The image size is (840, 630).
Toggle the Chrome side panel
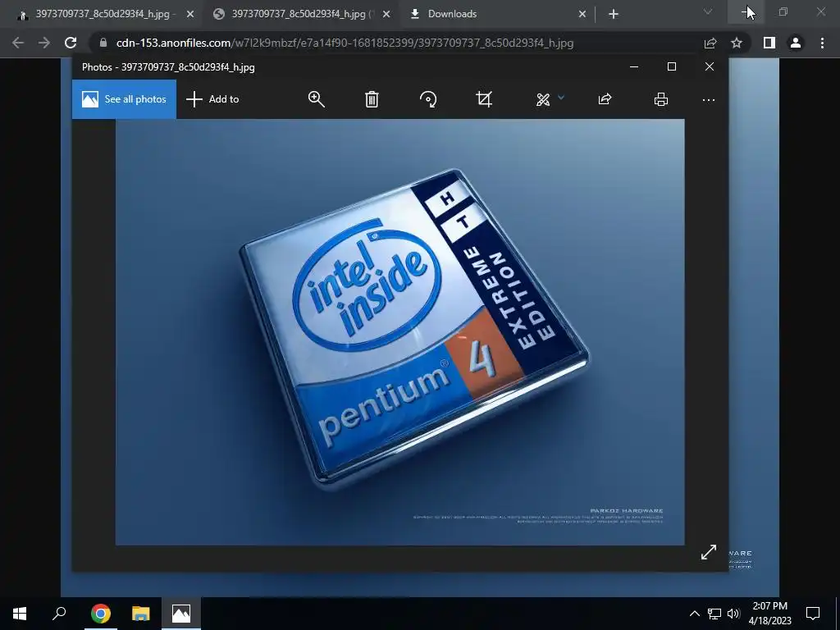pos(769,43)
